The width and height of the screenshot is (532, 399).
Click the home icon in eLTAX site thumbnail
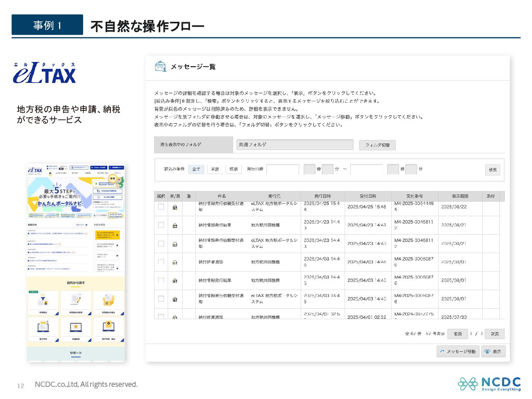point(50,173)
